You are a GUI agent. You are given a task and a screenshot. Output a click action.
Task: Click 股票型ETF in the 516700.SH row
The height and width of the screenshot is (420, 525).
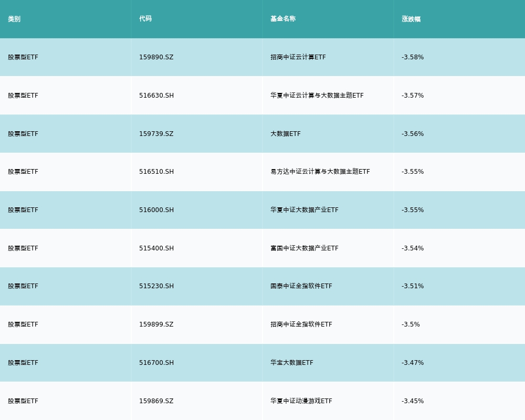click(23, 362)
